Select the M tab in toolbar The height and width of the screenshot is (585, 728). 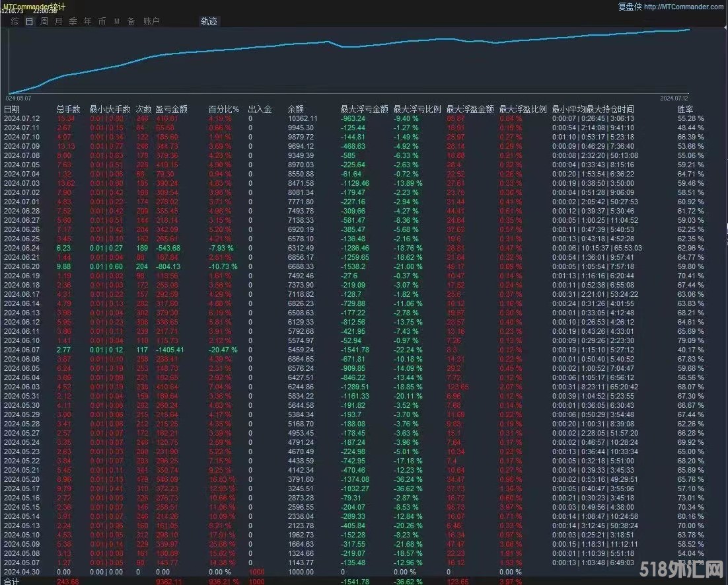(x=117, y=21)
